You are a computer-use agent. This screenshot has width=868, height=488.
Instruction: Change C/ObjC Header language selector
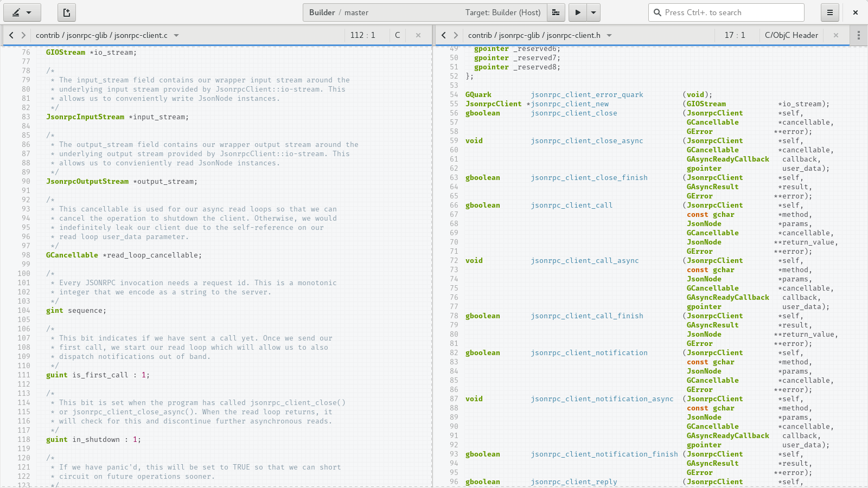(x=792, y=35)
